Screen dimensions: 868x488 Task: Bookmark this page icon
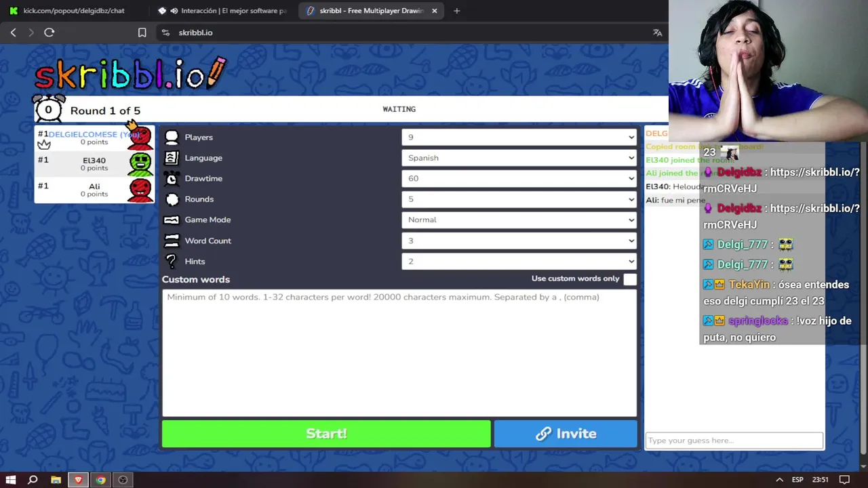coord(142,33)
